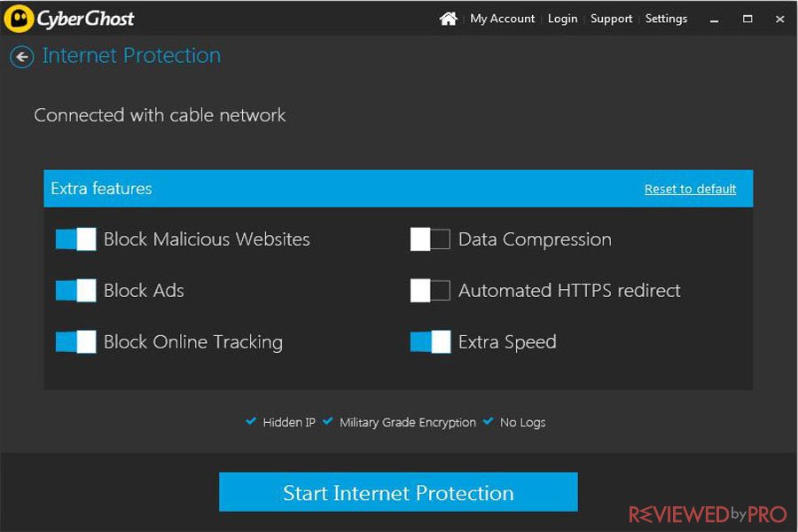Click the Internet Protection page title
The image size is (798, 532).
point(131,56)
